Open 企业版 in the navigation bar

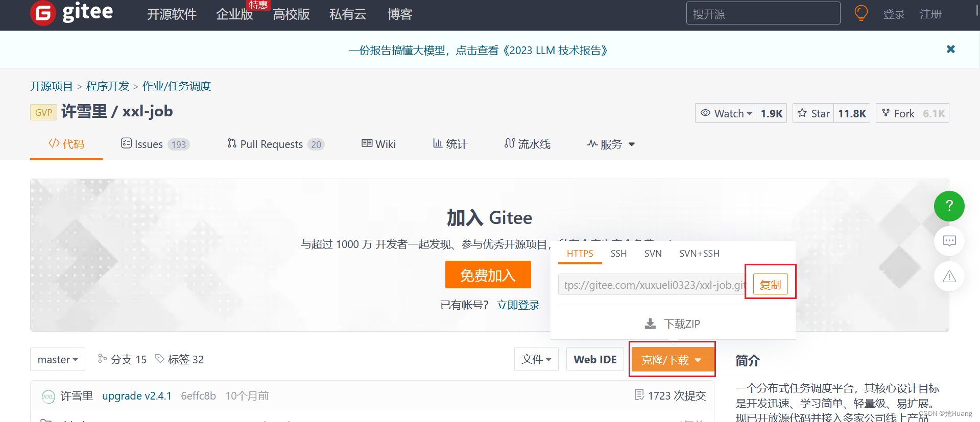(x=234, y=14)
